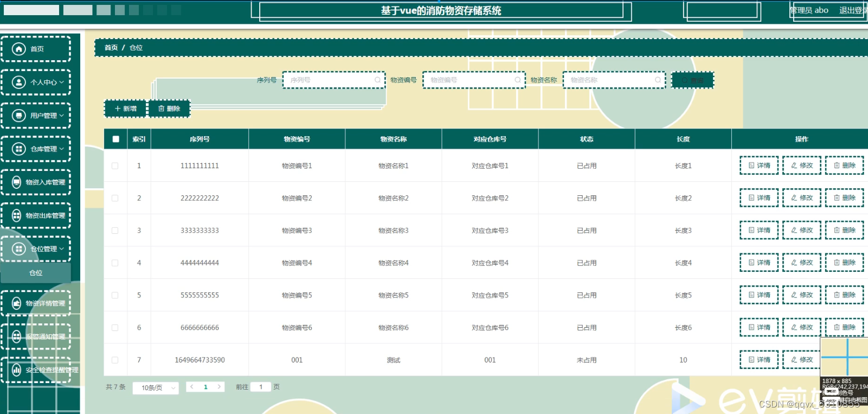Go to next page arrow
Image resolution: width=868 pixels, height=414 pixels.
219,387
